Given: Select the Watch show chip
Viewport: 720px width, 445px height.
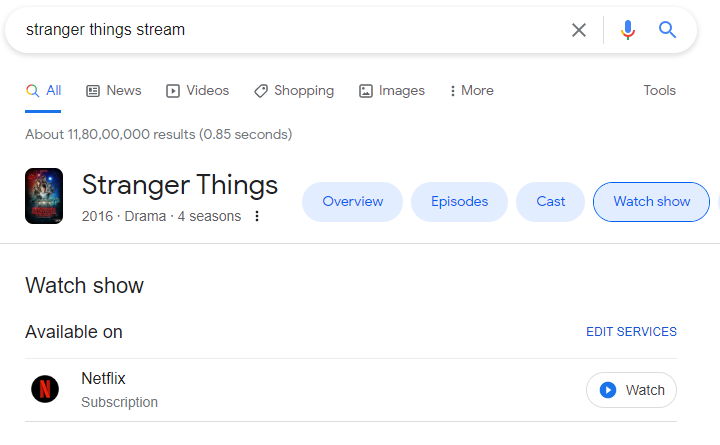Looking at the screenshot, I should pyautogui.click(x=651, y=202).
